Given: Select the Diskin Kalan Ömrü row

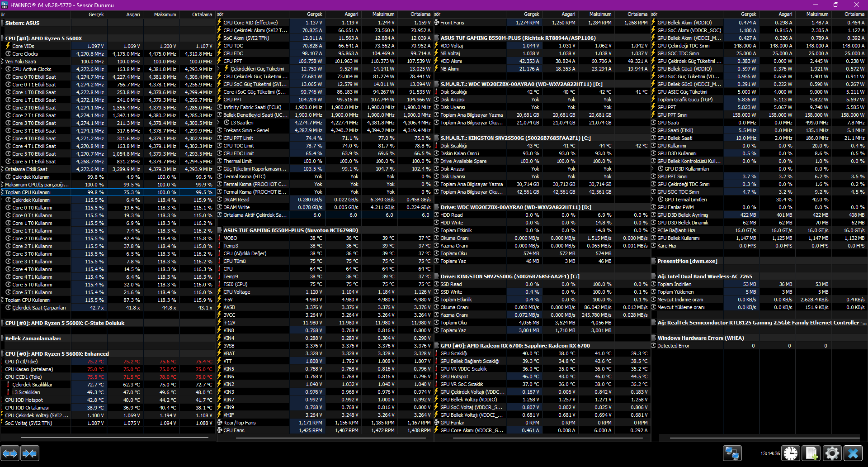Looking at the screenshot, I should [542, 153].
